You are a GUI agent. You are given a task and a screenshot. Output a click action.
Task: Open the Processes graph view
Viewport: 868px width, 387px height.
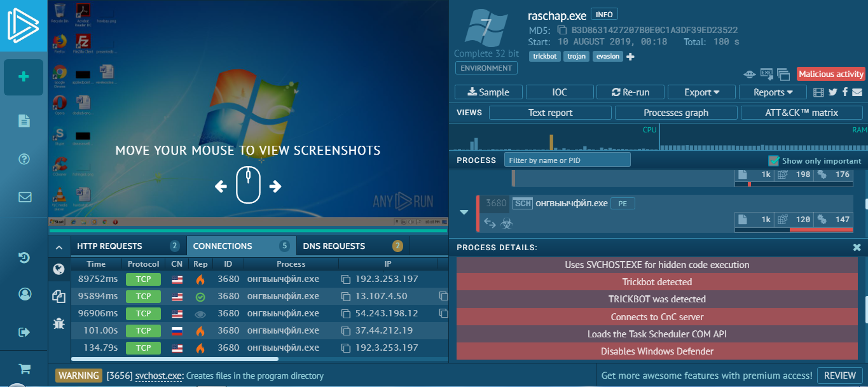[676, 113]
